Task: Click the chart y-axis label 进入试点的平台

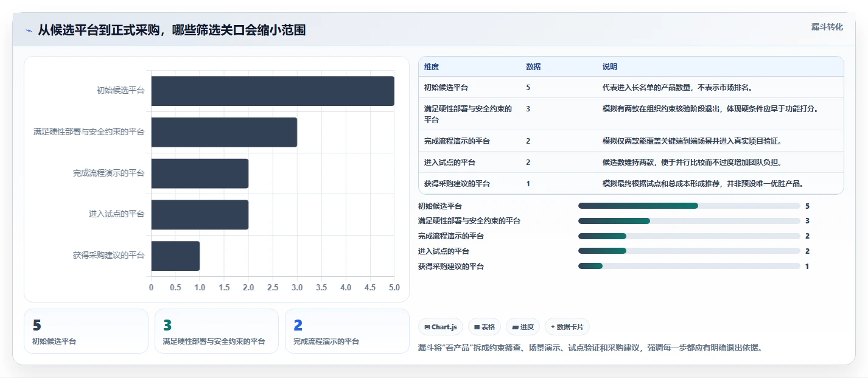Action: [117, 214]
